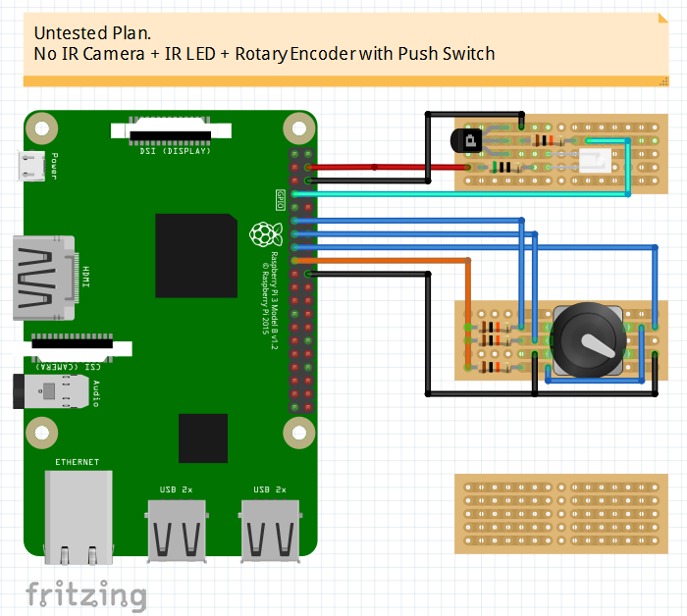Click the white IR LED on the top perfboard
687x616 pixels.
[595, 160]
